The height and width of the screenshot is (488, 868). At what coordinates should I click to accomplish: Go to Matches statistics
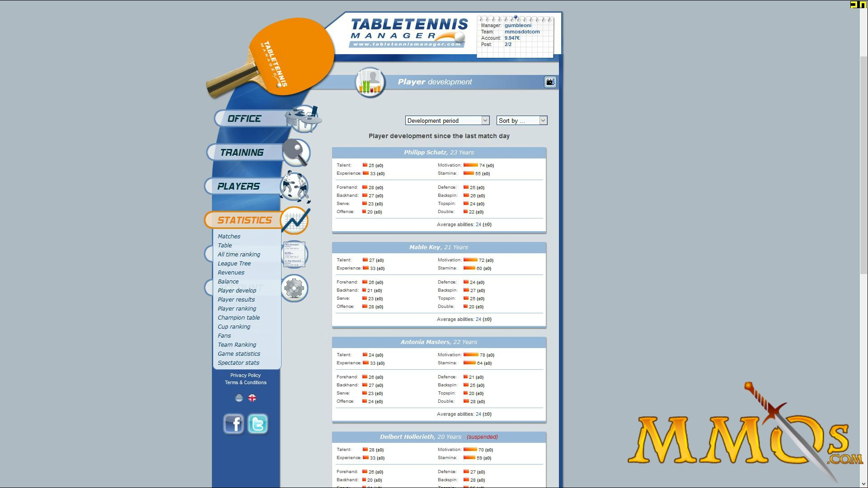coord(229,237)
